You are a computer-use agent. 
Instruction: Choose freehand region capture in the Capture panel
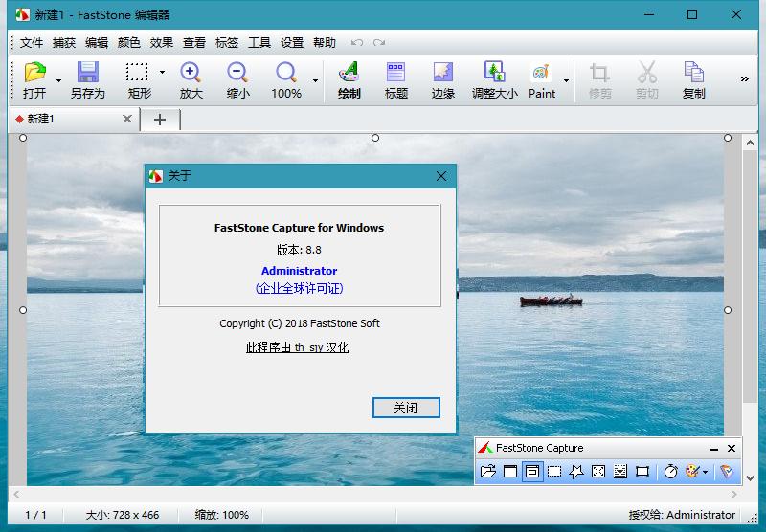[x=576, y=471]
